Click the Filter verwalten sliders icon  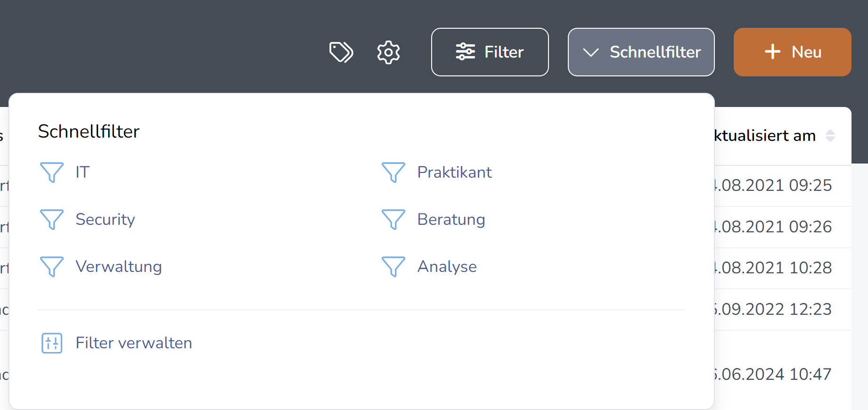[52, 343]
